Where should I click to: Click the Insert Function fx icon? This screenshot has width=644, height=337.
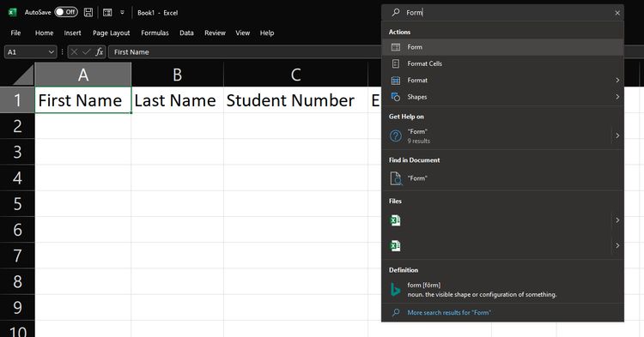(99, 52)
